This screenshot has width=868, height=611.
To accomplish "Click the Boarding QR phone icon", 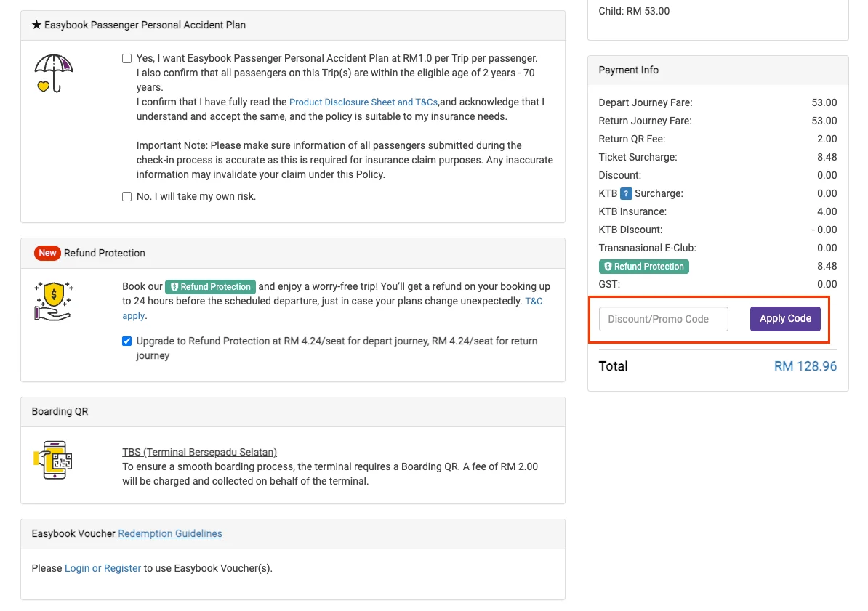I will coord(54,460).
